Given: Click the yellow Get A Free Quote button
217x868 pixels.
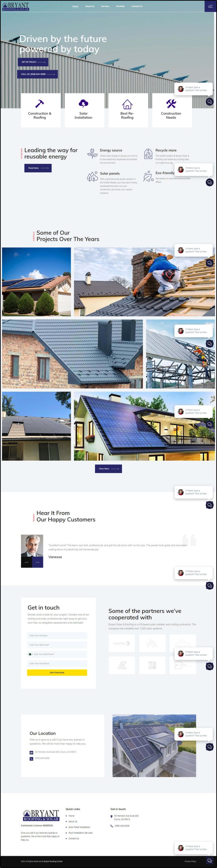Looking at the screenshot, I should pyautogui.click(x=57, y=672).
